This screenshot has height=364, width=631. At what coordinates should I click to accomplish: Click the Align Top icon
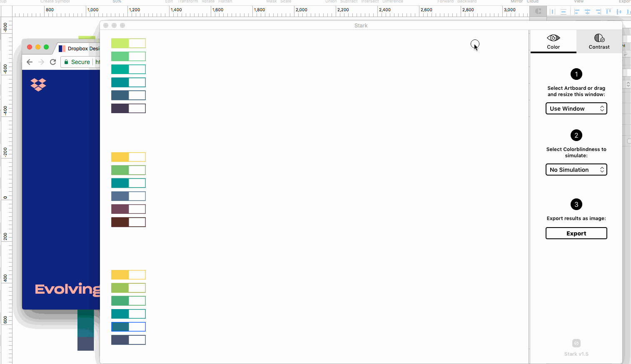(x=609, y=12)
